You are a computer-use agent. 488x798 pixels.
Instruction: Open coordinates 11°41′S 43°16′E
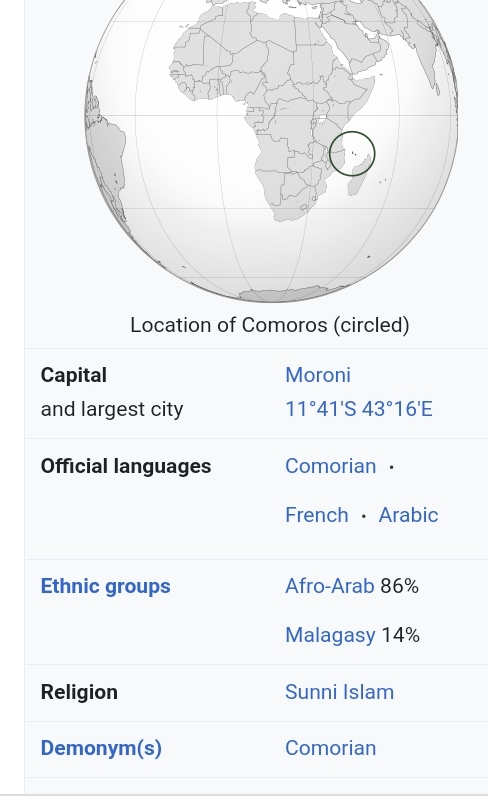pos(359,409)
